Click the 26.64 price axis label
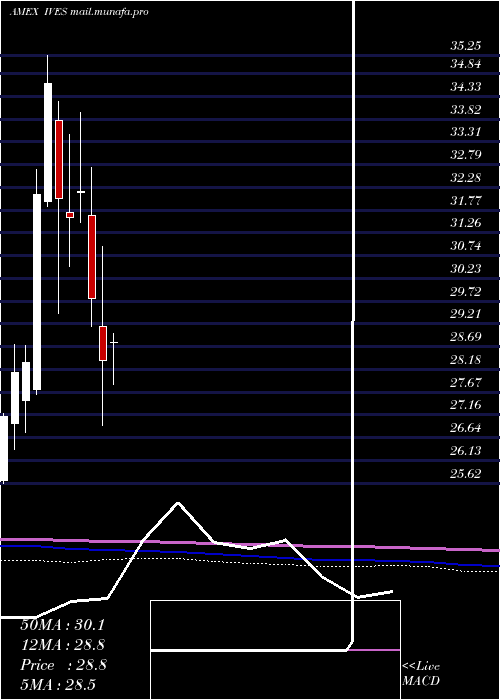Image resolution: width=500 pixels, height=700 pixels. click(x=466, y=428)
